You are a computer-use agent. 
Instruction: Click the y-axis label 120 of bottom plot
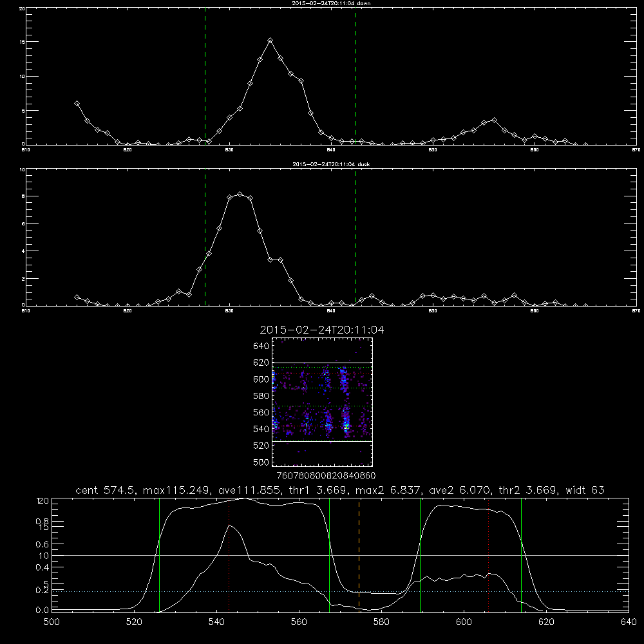click(43, 500)
